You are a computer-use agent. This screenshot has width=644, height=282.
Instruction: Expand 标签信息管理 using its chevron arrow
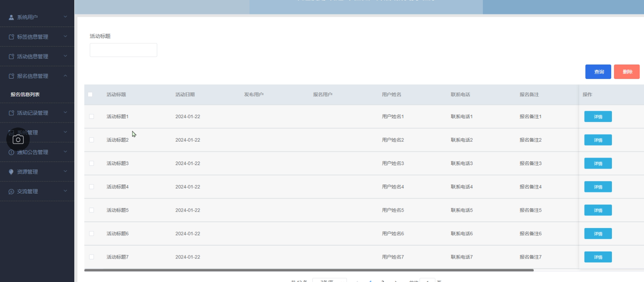click(x=65, y=36)
